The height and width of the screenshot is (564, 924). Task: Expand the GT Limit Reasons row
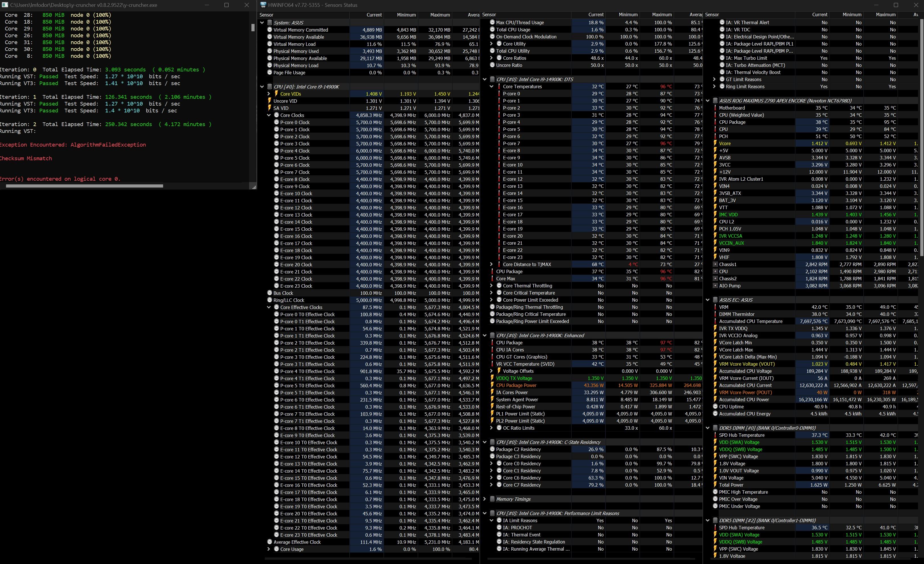pos(714,79)
